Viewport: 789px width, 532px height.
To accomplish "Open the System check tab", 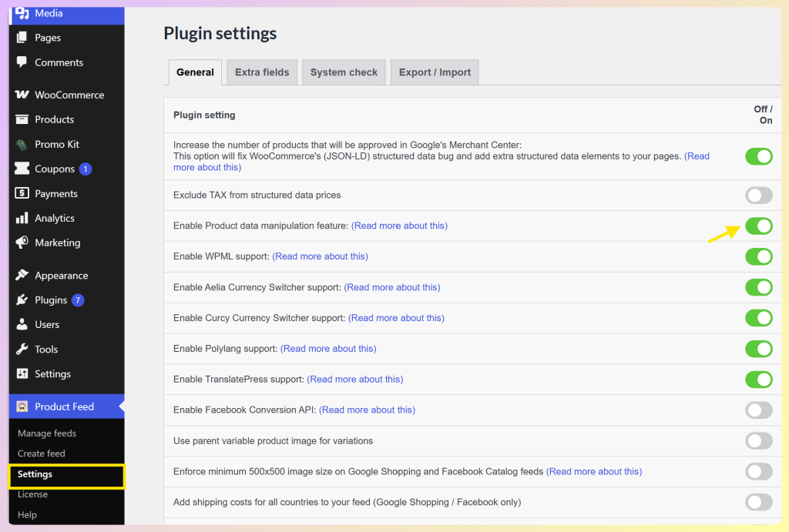I will tap(344, 72).
